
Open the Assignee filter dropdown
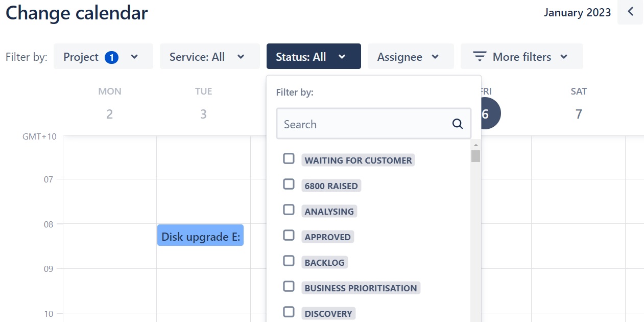pos(411,56)
